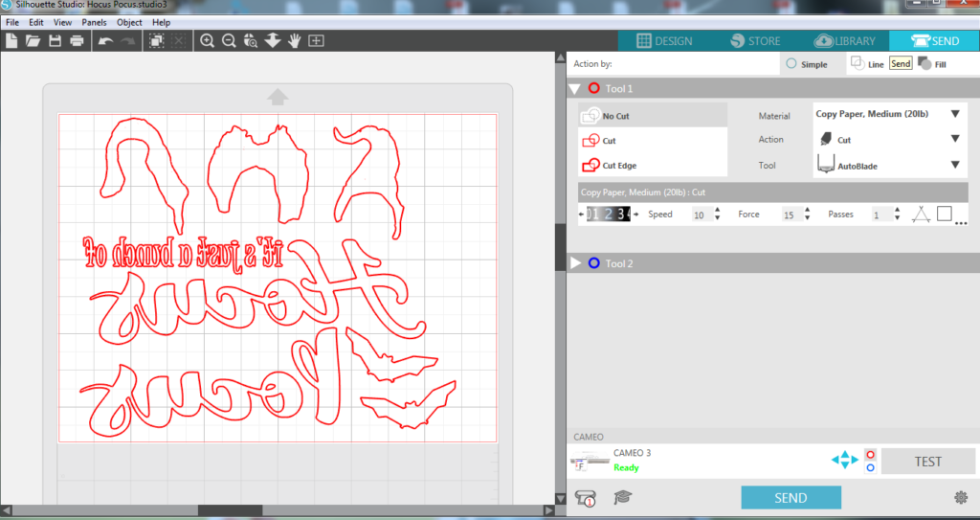Viewport: 980px width, 520px height.
Task: Open the AutoBlade tool dropdown
Action: point(954,165)
